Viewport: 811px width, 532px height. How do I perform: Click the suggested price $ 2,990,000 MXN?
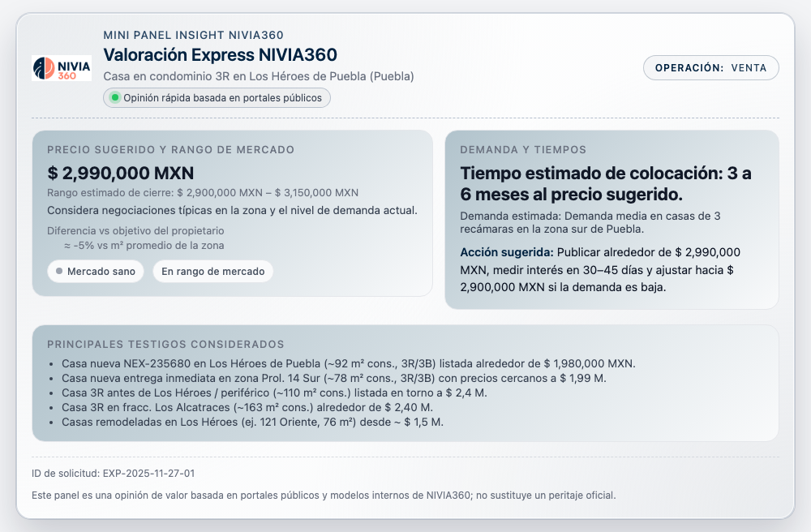click(121, 174)
